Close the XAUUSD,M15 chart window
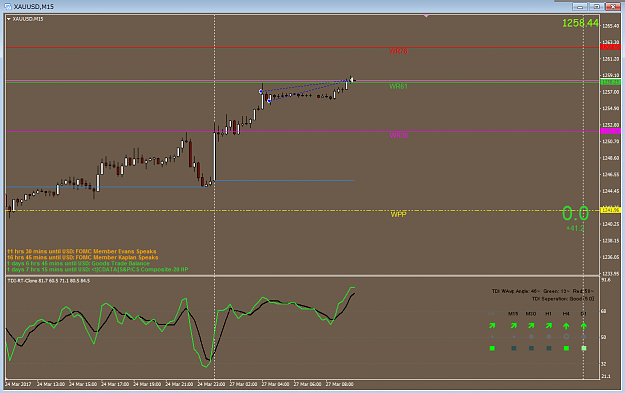Image resolution: width=625 pixels, height=393 pixels. click(613, 6)
